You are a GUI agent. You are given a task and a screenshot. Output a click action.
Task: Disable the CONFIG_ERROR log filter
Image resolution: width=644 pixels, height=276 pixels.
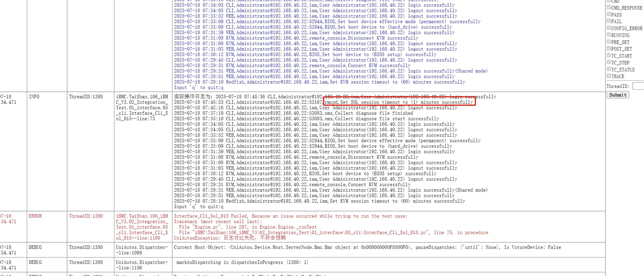tap(608, 28)
